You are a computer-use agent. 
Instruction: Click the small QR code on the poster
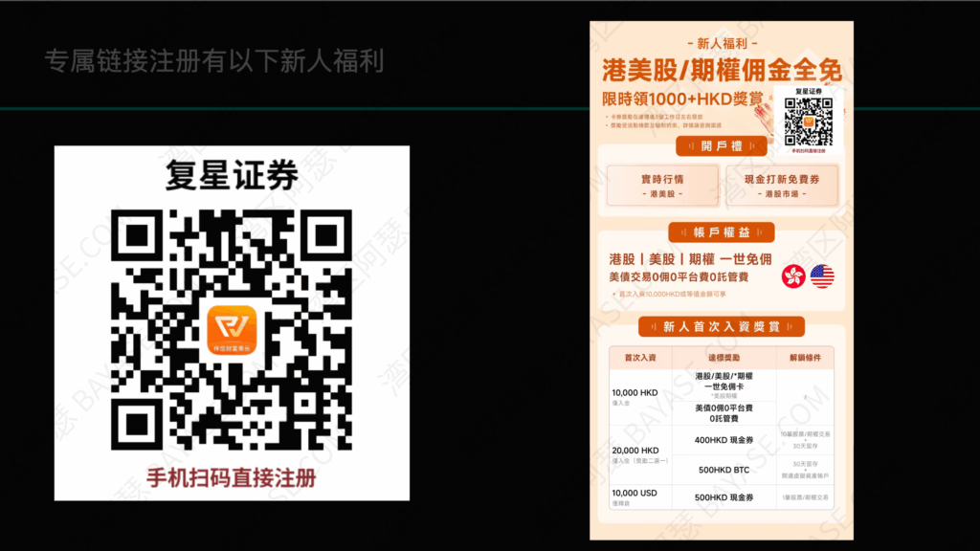tap(808, 121)
